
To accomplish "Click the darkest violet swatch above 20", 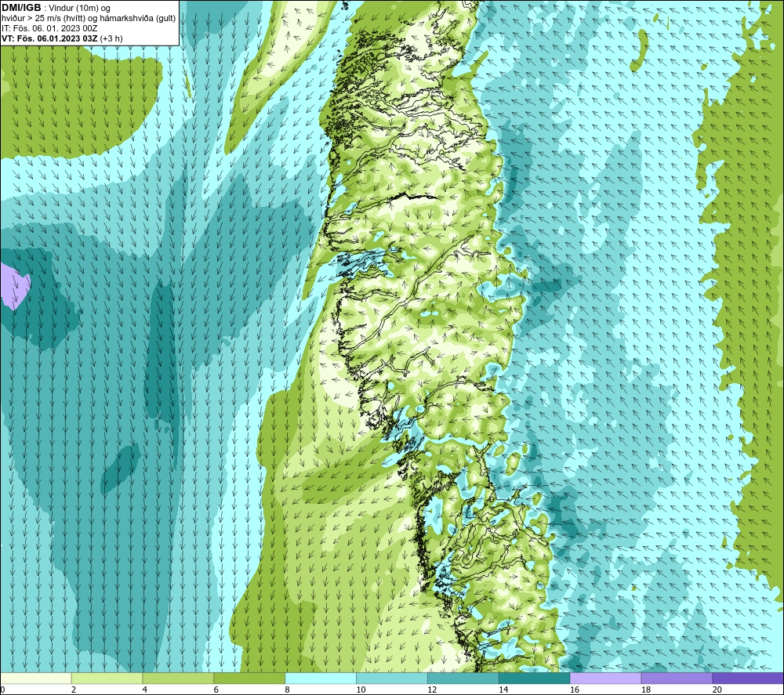I will (x=747, y=678).
